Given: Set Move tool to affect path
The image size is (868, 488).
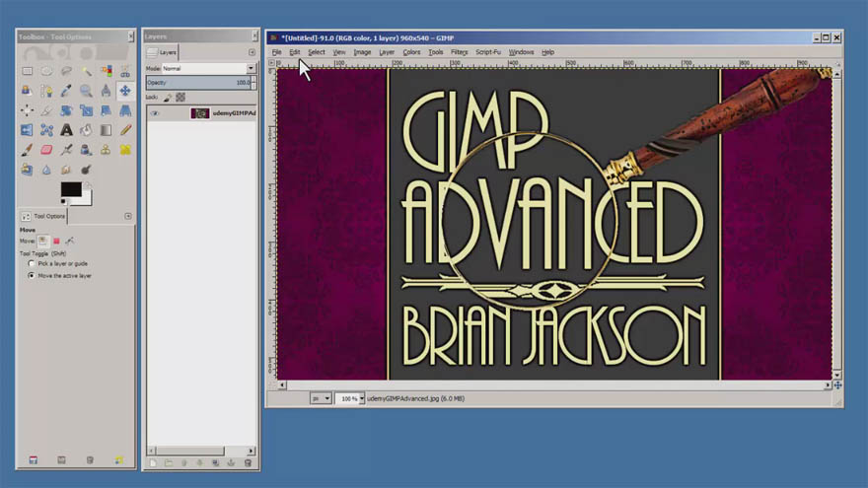Looking at the screenshot, I should pyautogui.click(x=70, y=241).
